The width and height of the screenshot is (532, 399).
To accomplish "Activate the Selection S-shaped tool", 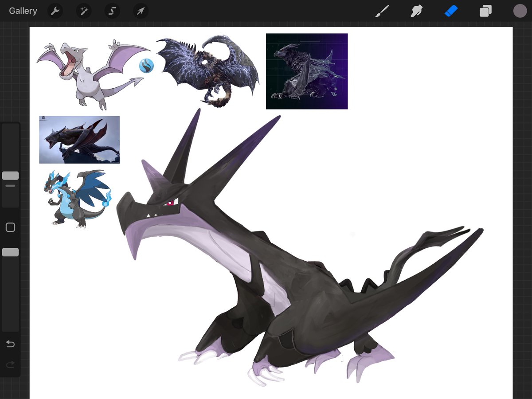I will pyautogui.click(x=112, y=11).
